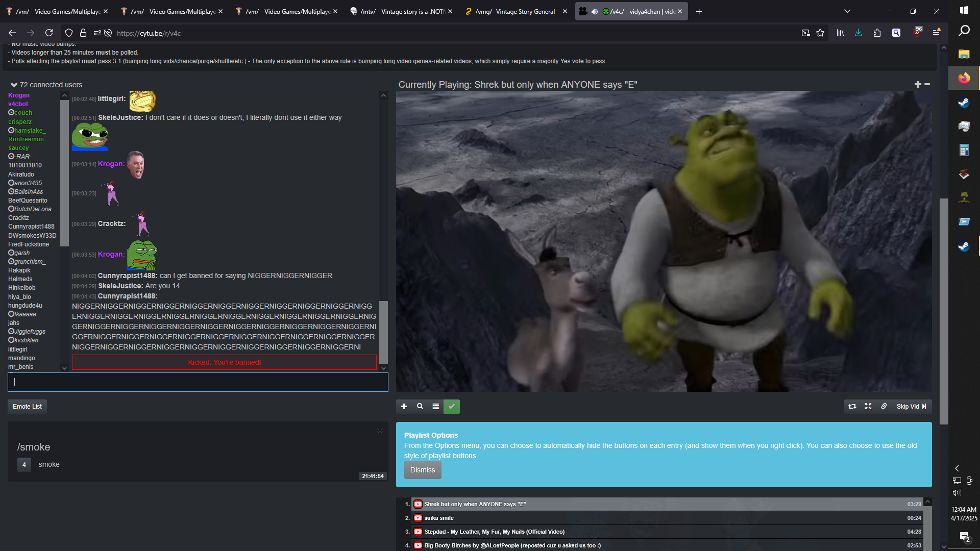Viewport: 980px width, 551px height.
Task: Click the retweet-style reload video icon
Action: coord(852,406)
